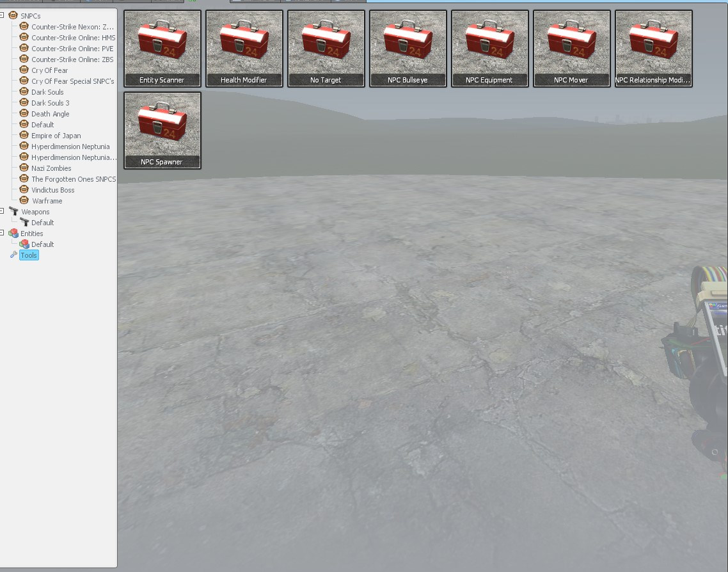Viewport: 728px width, 572px height.
Task: Select Cry Of Fear Special SNPC's
Action: (72, 81)
